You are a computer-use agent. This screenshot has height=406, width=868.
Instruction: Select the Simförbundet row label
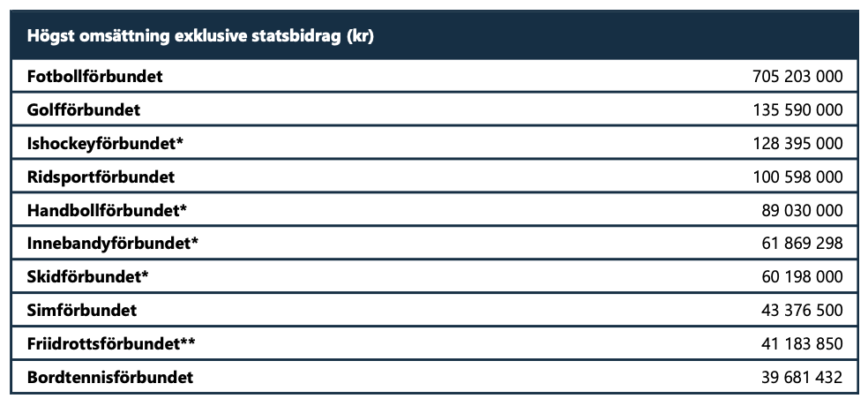tap(82, 311)
